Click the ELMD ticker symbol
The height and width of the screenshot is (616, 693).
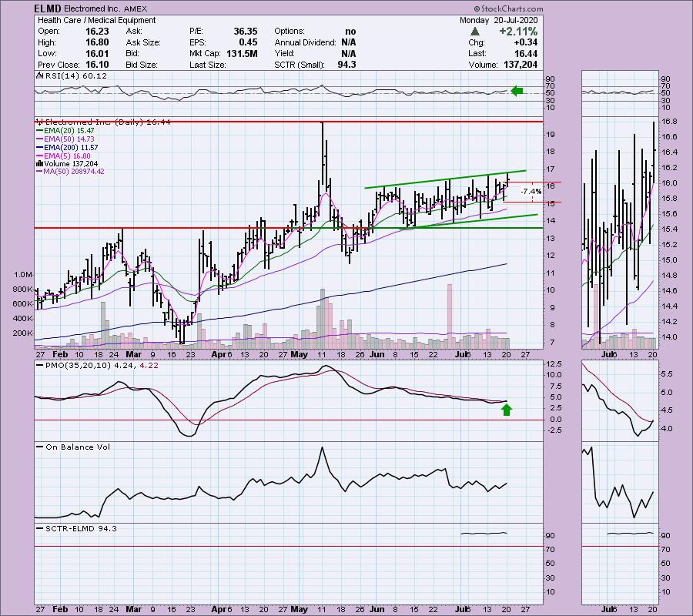click(48, 8)
